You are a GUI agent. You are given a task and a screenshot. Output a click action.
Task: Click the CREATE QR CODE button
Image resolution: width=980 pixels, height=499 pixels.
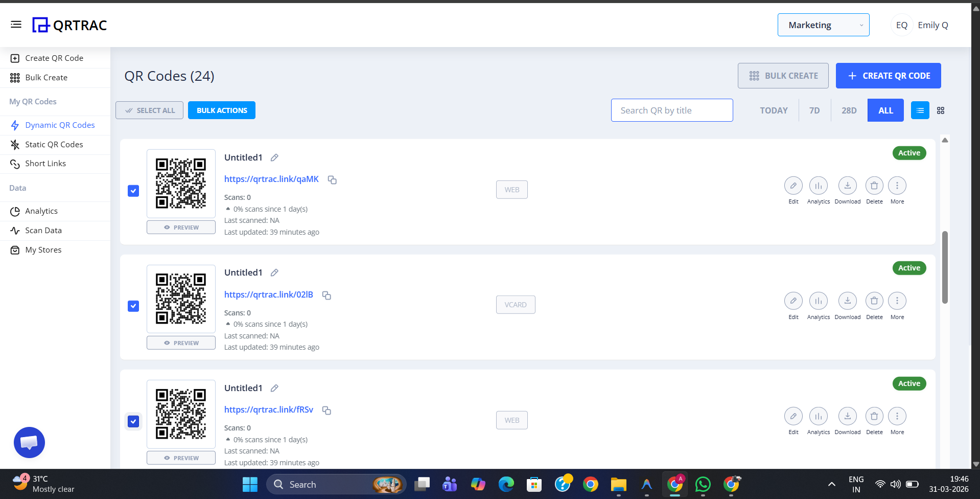(888, 75)
